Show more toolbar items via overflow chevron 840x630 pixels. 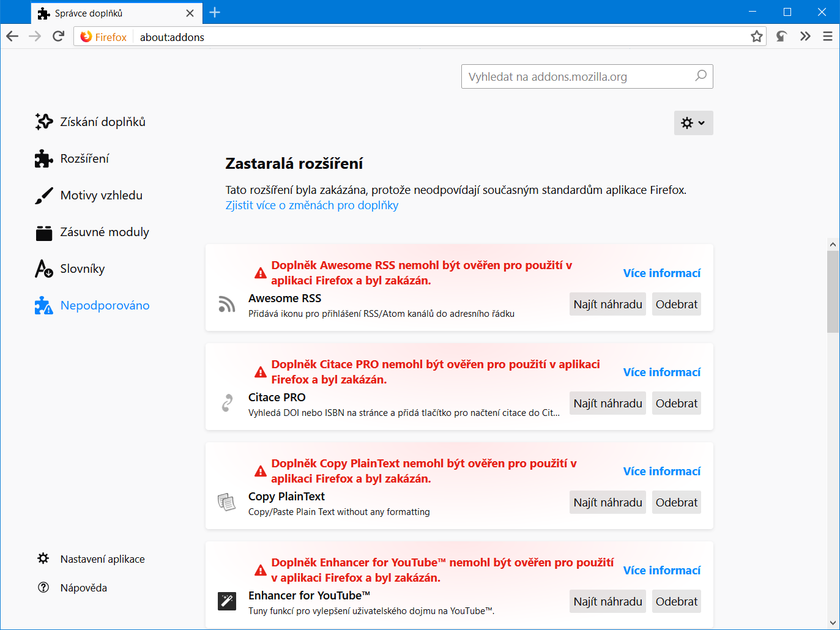pyautogui.click(x=805, y=37)
